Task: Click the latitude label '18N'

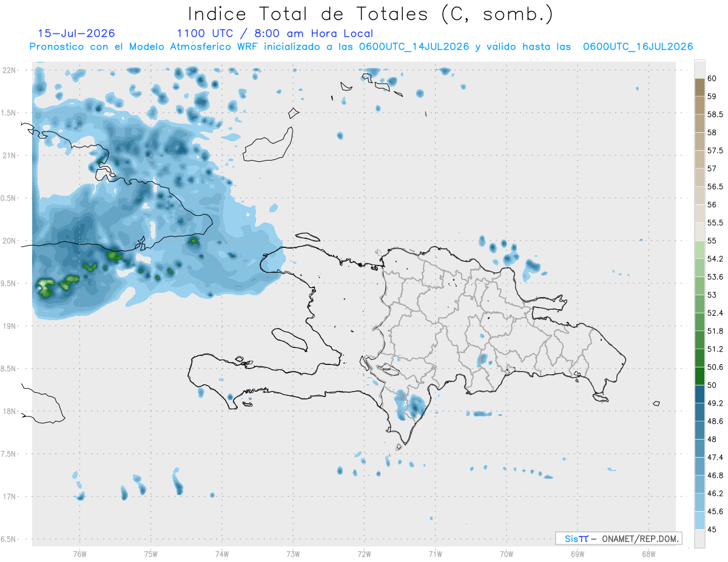Action: 10,412
